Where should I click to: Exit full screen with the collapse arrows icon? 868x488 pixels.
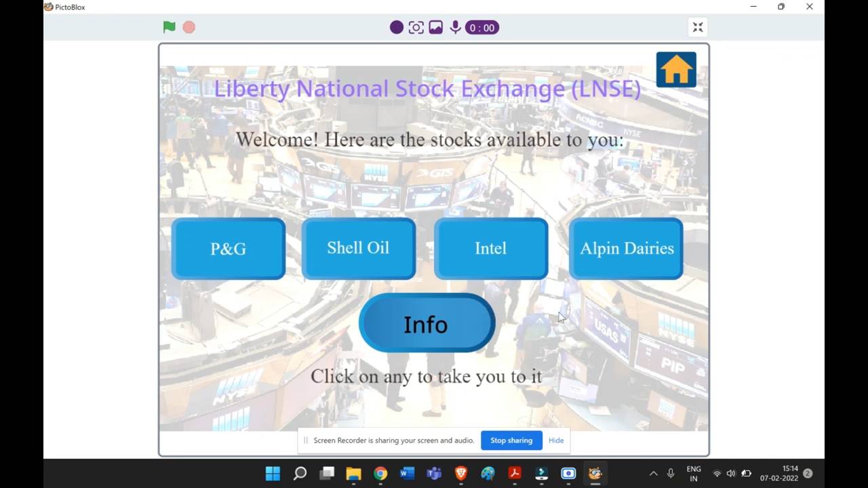click(698, 27)
